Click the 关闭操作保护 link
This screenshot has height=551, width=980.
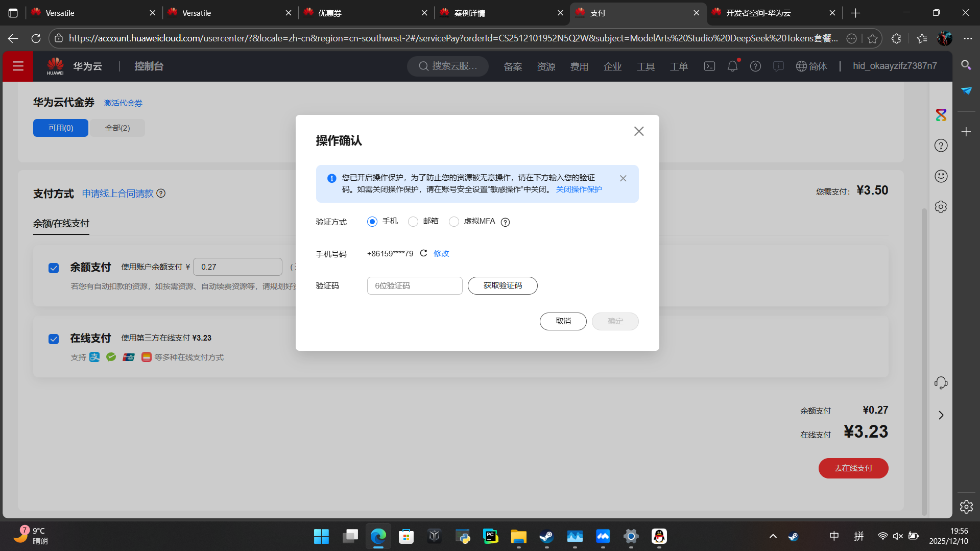(579, 189)
